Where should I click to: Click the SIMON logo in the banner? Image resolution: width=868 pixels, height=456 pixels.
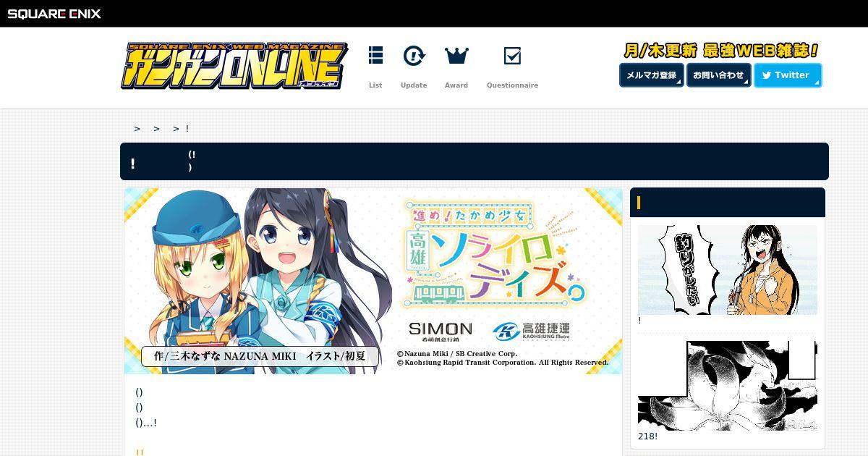[x=441, y=331]
